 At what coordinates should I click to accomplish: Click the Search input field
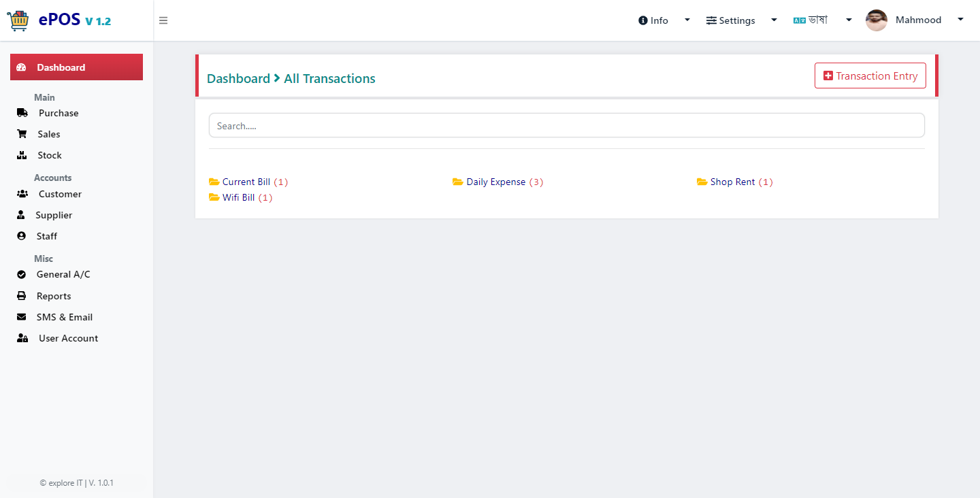click(566, 125)
